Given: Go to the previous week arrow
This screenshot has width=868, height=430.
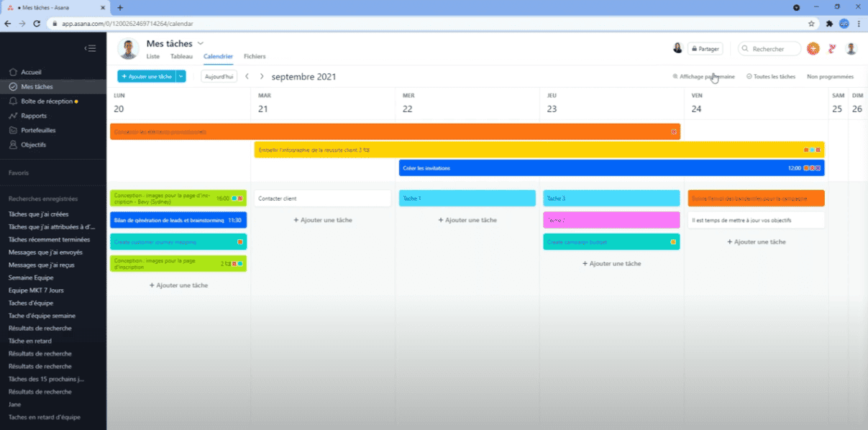Looking at the screenshot, I should (247, 76).
